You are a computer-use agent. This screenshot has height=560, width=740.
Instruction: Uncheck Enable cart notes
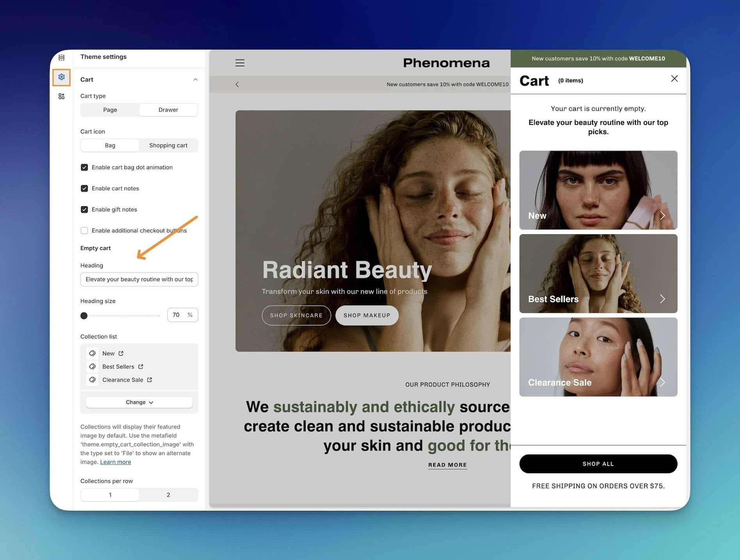tap(84, 188)
